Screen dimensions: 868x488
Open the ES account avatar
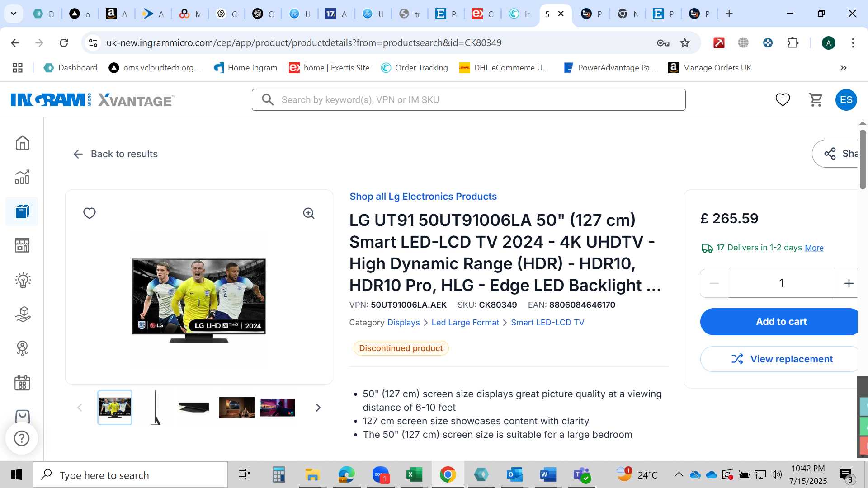pos(846,100)
